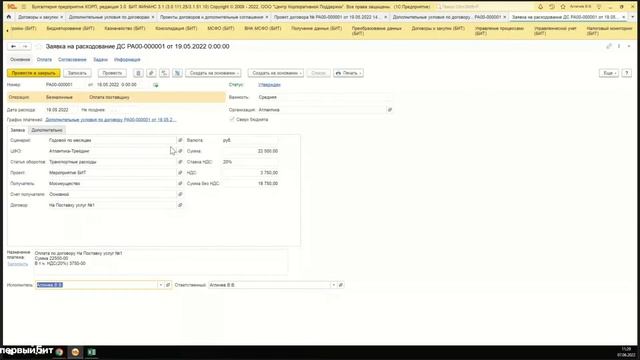The width and height of the screenshot is (640, 360).
Task: Open Chrome from the taskbar
Action: tap(60, 352)
